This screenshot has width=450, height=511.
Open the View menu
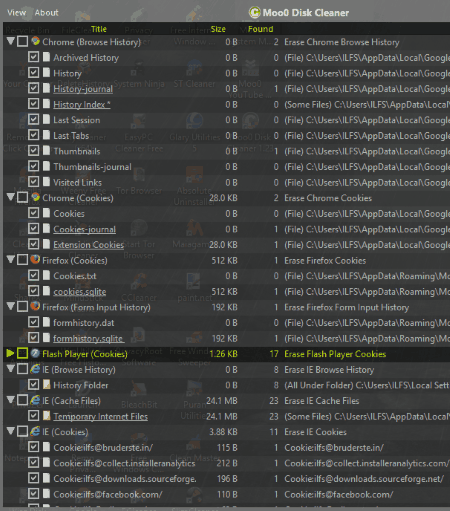tap(16, 13)
